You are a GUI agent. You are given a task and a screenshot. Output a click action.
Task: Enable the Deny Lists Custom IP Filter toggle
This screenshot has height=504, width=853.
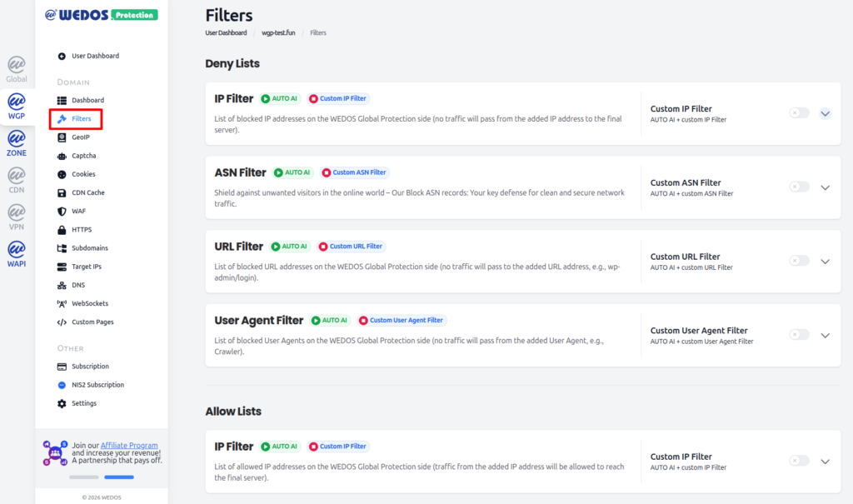[x=799, y=112]
